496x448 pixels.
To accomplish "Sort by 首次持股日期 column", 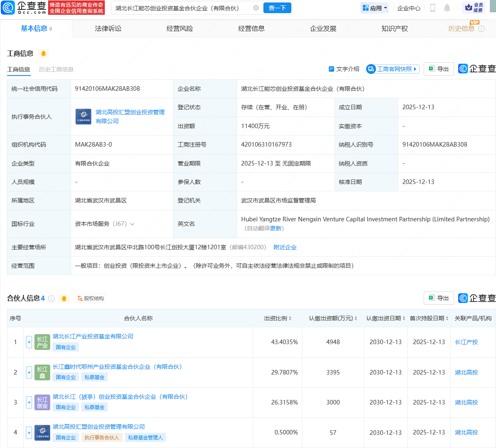I will click(x=447, y=319).
